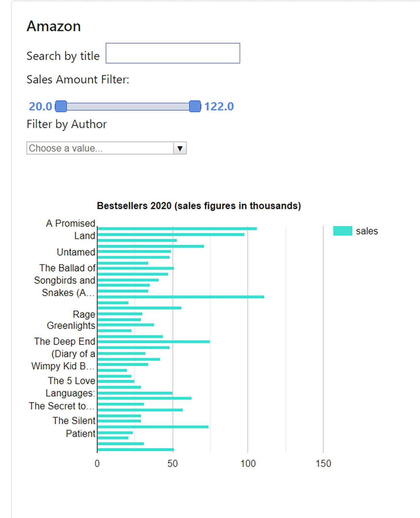Click the 'Greenlights' book label
This screenshot has width=420, height=518.
[x=71, y=325]
